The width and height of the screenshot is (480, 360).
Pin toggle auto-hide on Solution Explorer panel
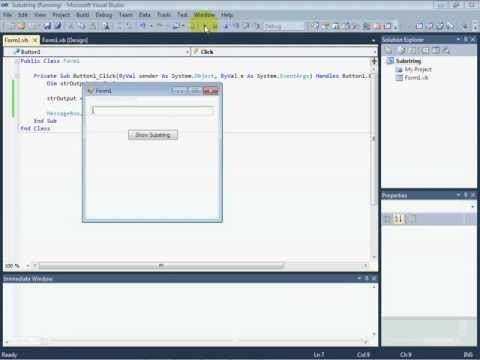click(x=466, y=39)
